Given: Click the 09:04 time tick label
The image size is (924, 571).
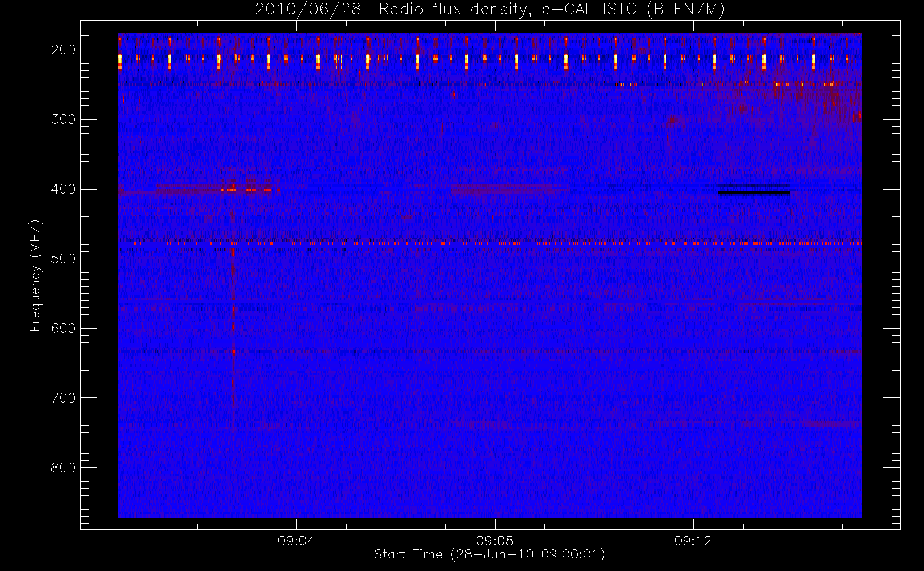Looking at the screenshot, I should pyautogui.click(x=296, y=541).
